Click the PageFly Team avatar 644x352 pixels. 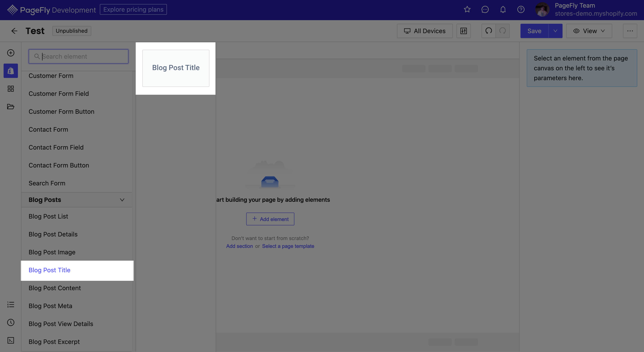[x=542, y=9]
